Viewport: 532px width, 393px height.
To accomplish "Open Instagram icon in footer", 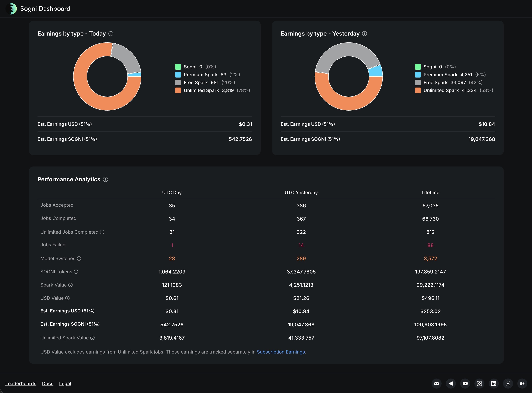I will point(479,384).
